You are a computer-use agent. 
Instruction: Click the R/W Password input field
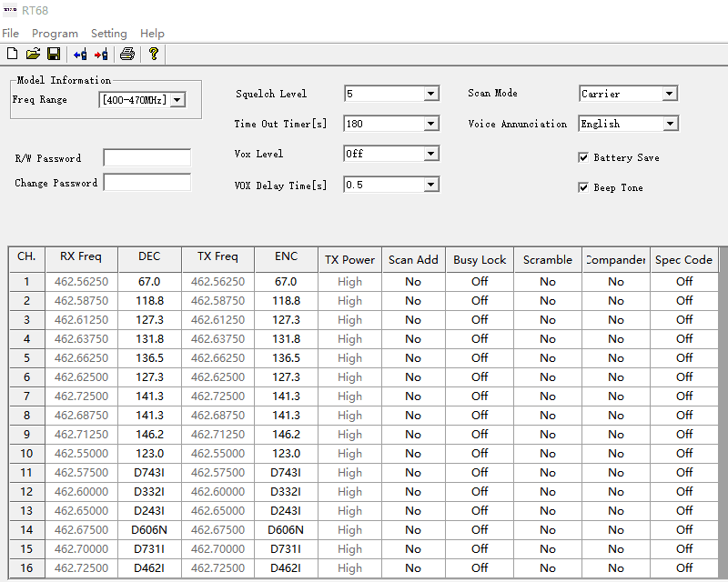147,158
